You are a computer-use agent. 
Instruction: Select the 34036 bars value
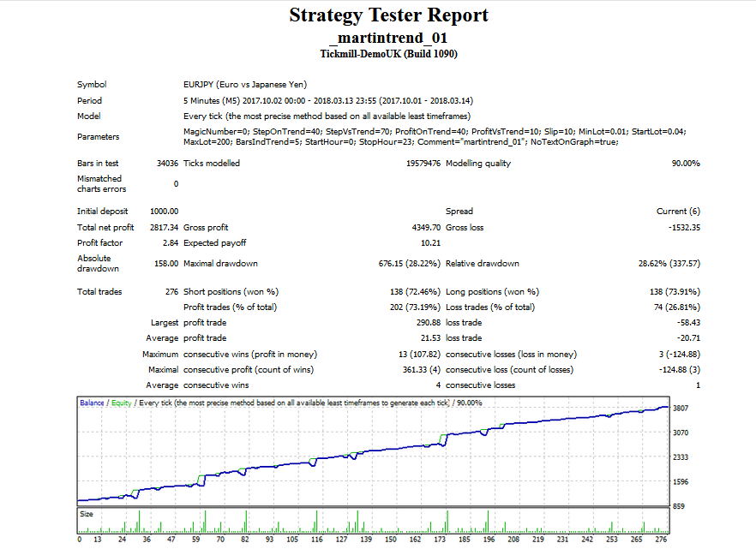[x=167, y=164]
